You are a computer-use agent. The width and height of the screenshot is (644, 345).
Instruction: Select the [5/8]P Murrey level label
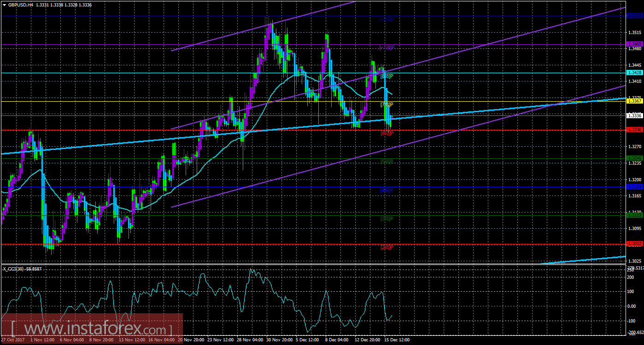(x=386, y=161)
